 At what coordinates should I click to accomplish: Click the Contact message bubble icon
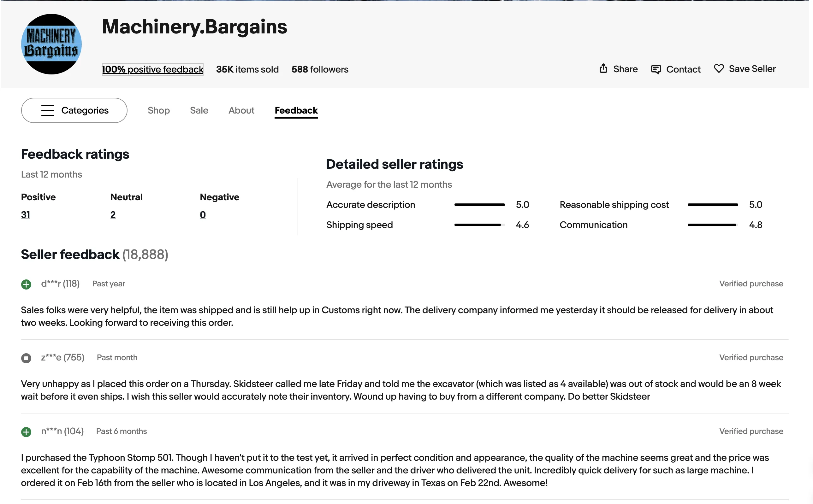(x=655, y=69)
